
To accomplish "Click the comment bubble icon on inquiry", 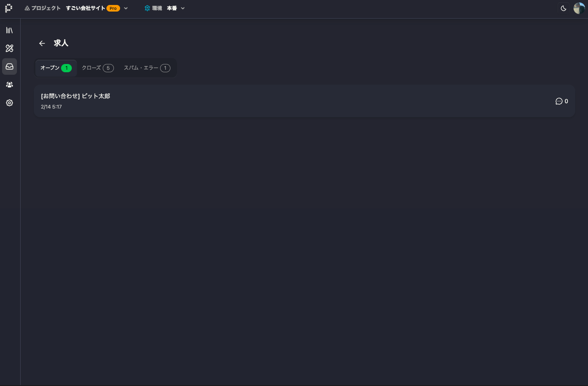I will point(559,101).
